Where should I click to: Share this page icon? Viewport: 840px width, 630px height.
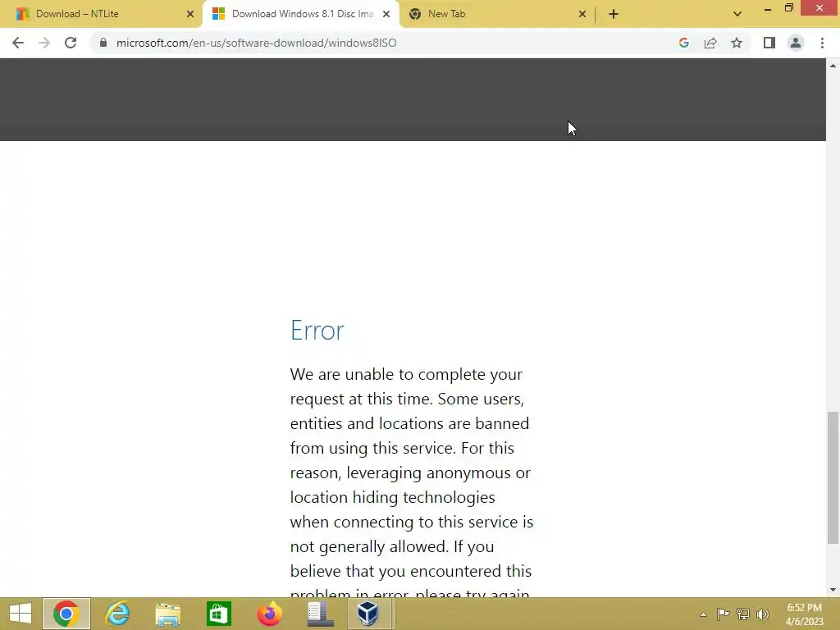pos(710,43)
